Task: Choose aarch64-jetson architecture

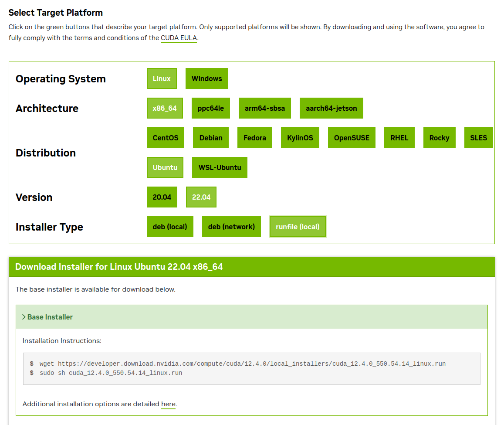Action: pos(331,108)
